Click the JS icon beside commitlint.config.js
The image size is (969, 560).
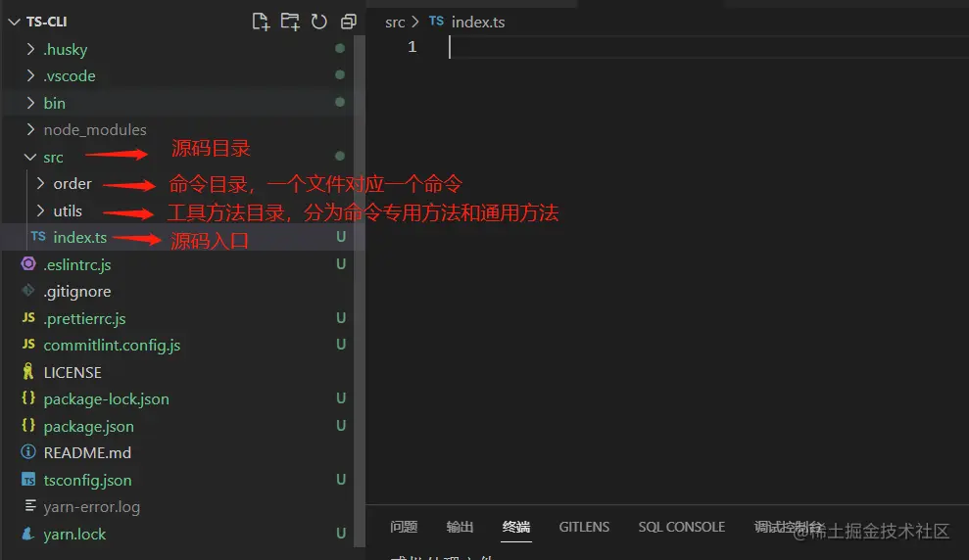(28, 344)
